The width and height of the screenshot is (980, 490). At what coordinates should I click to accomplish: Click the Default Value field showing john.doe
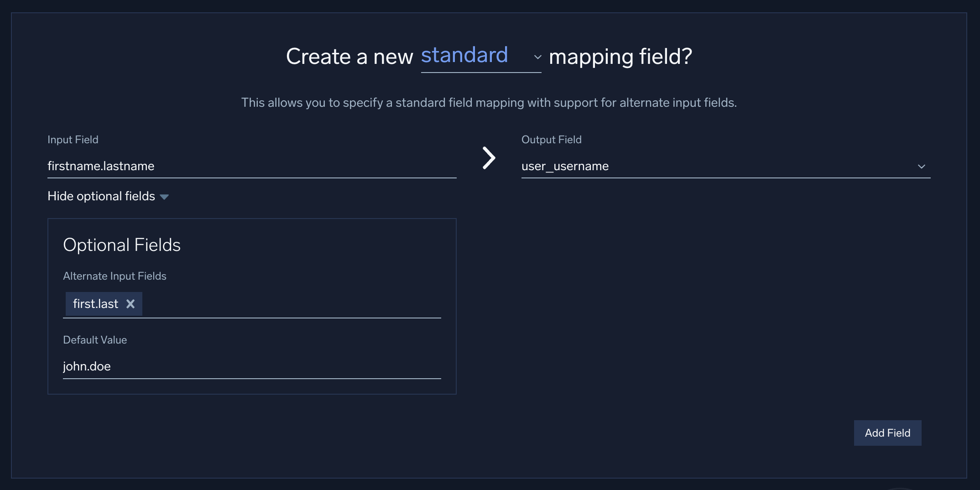tap(251, 366)
